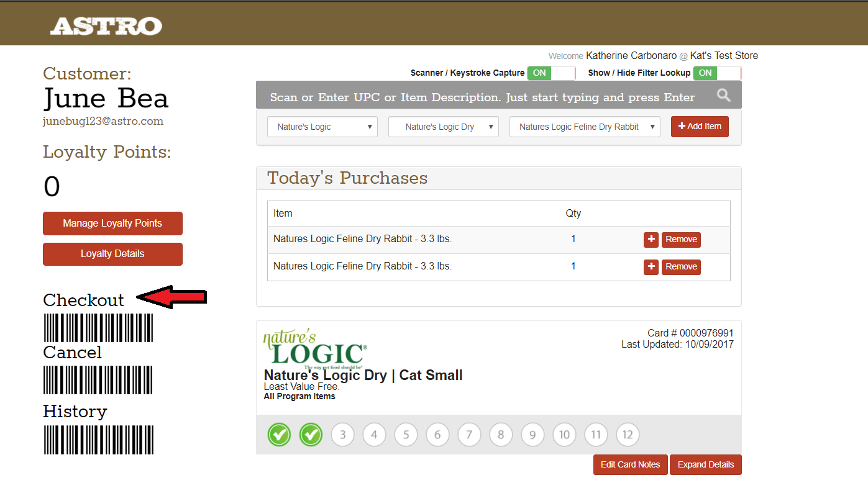Click the ASTRO logo in the header
The image size is (868, 488).
click(106, 26)
